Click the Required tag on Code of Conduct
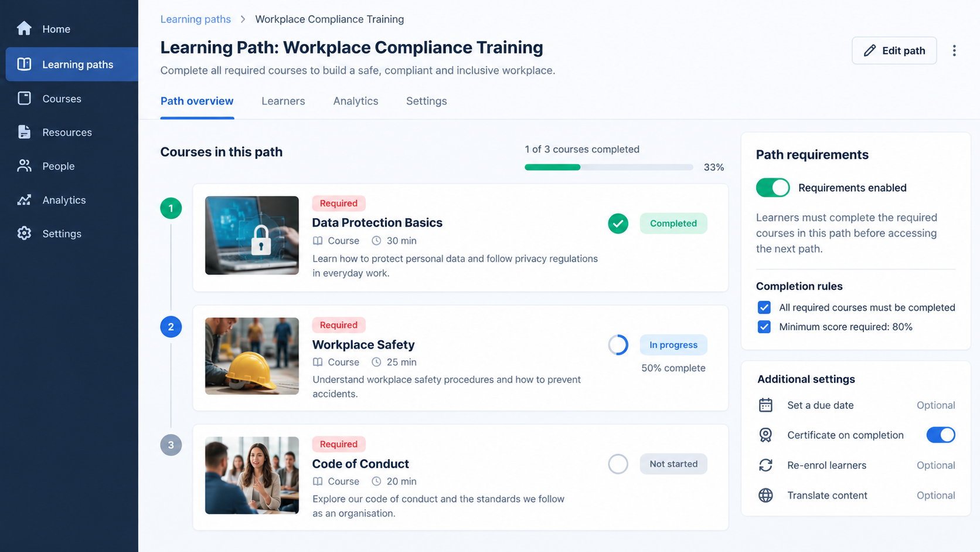980x552 pixels. coord(339,444)
